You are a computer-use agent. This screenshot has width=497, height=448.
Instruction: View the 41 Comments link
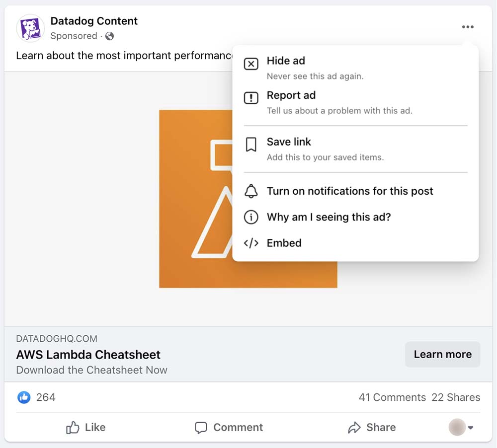pyautogui.click(x=392, y=397)
